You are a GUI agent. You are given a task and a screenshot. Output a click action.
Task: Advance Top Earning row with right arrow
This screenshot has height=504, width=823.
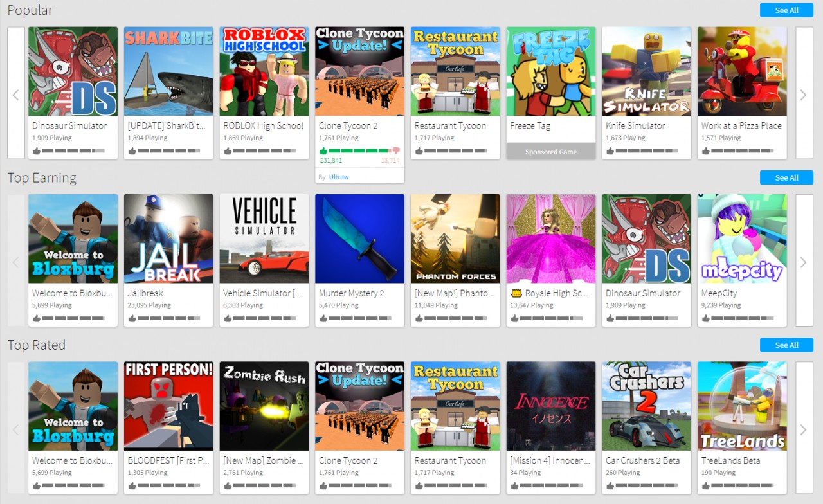(804, 262)
